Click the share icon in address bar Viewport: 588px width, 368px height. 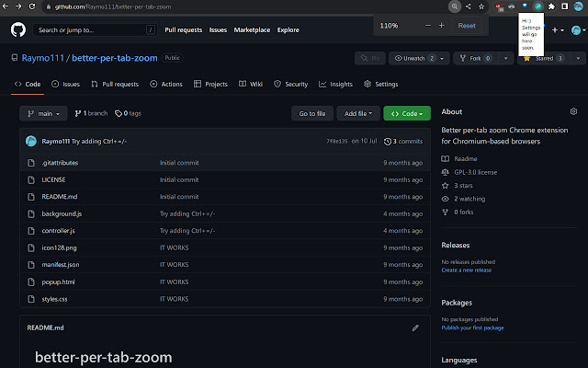[x=468, y=6]
